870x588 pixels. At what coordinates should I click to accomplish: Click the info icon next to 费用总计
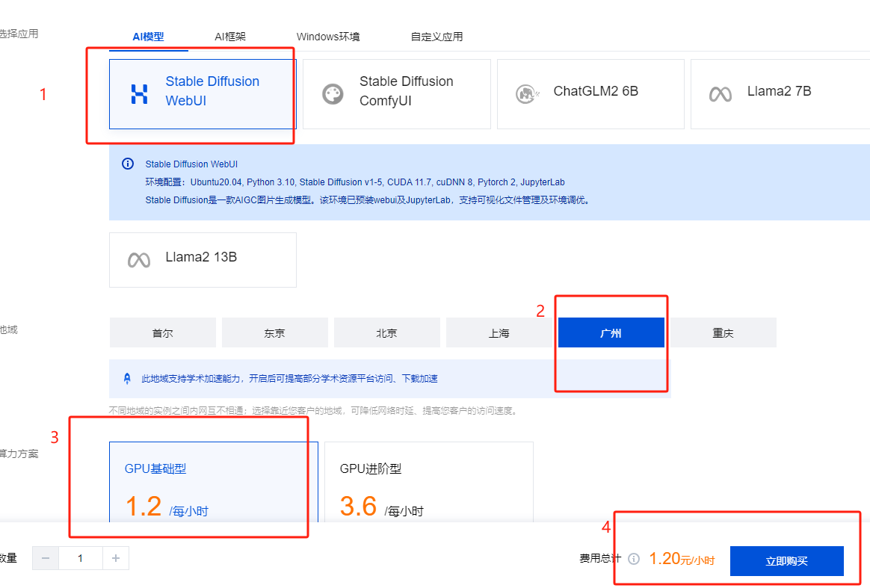pos(634,559)
